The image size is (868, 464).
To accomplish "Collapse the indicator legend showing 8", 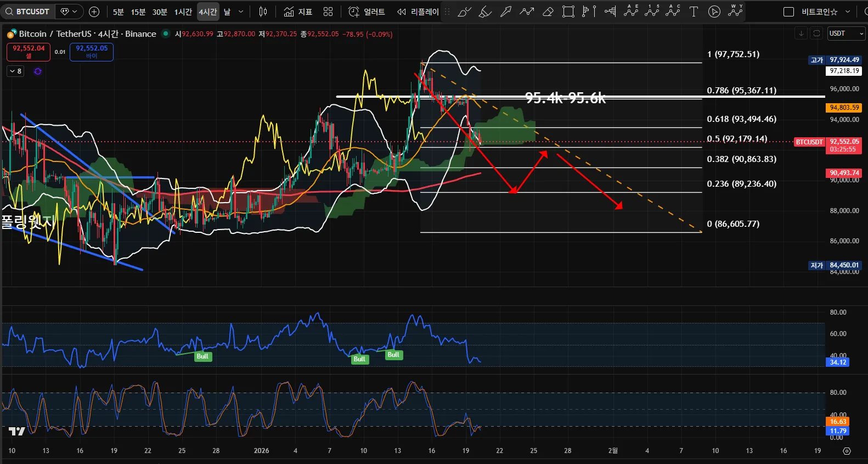I will 15,71.
